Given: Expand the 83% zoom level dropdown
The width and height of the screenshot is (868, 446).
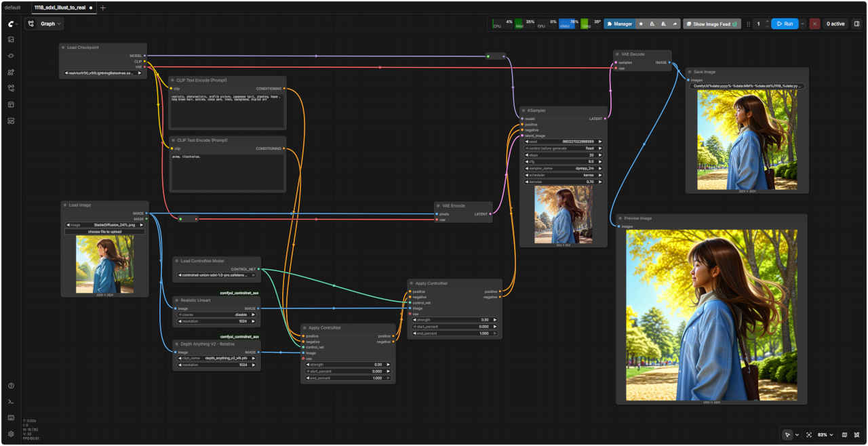Looking at the screenshot, I should pos(825,434).
